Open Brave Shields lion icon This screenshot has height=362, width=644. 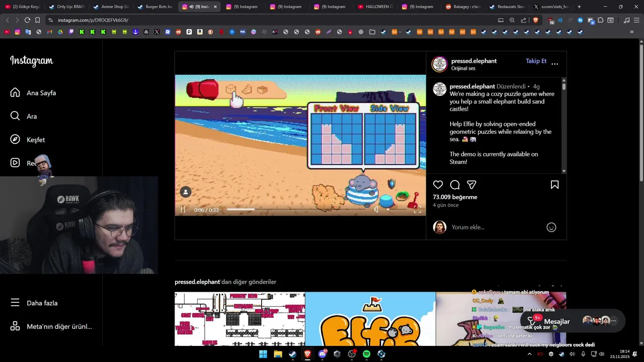(535, 20)
